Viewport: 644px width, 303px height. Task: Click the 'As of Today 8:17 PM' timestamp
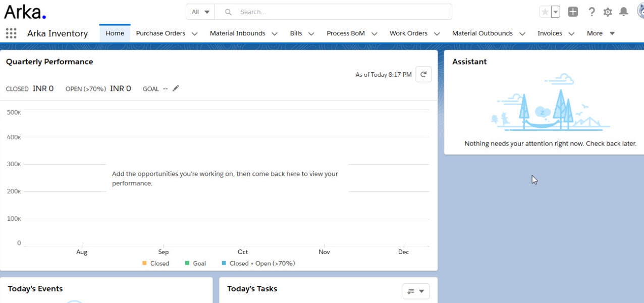384,75
